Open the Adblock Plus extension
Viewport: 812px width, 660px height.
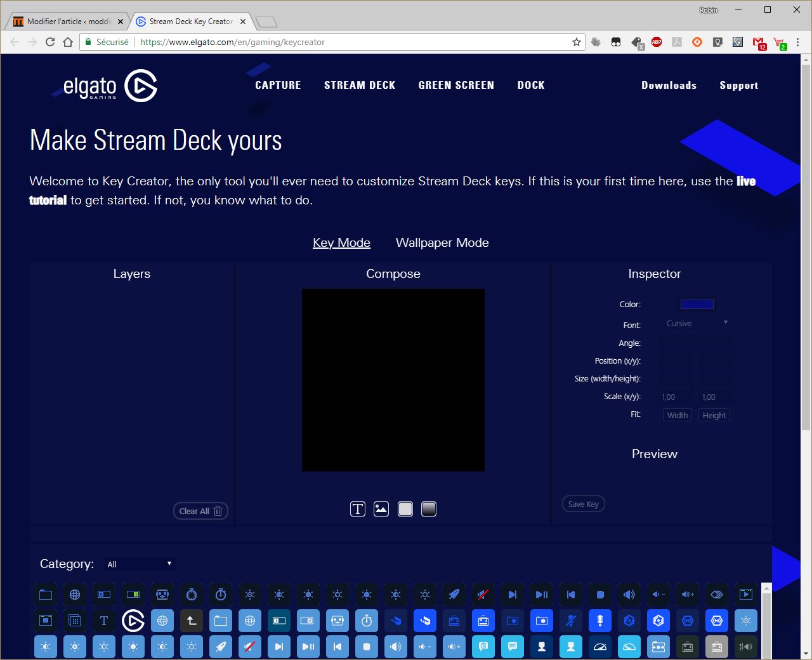[x=657, y=42]
